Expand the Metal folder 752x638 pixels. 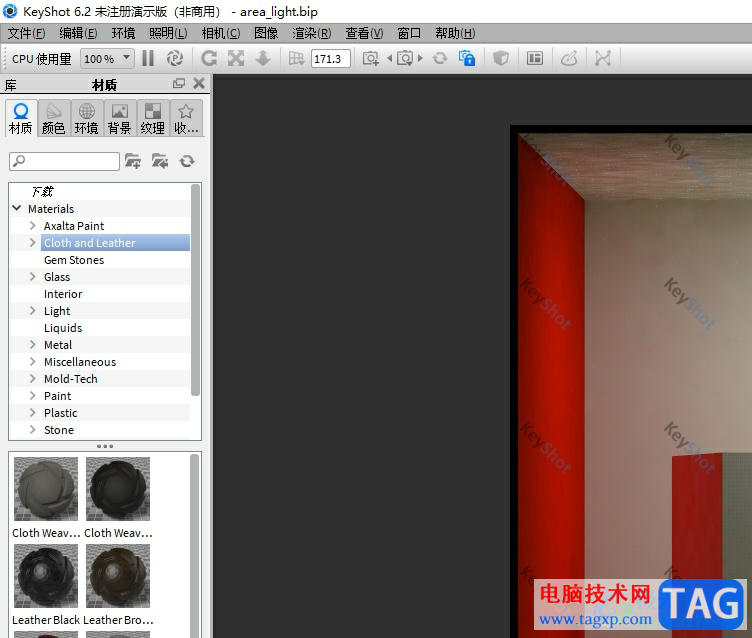point(33,345)
